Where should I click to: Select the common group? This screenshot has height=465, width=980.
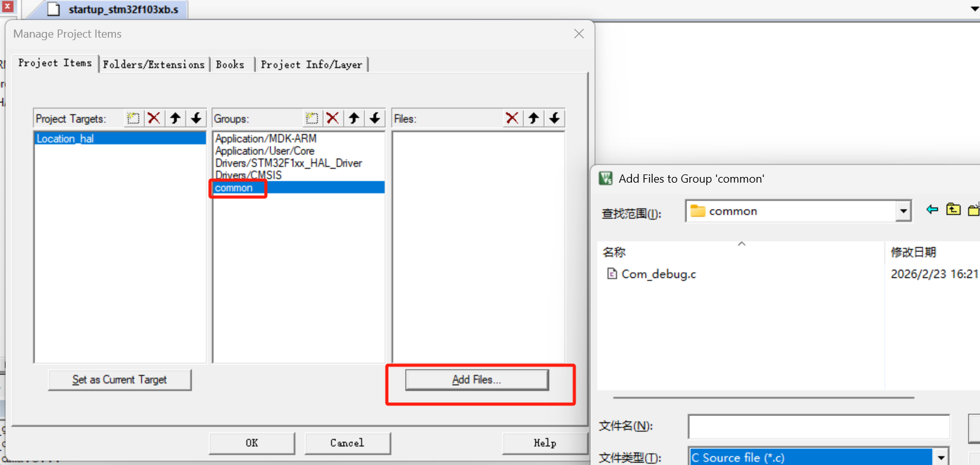click(298, 188)
